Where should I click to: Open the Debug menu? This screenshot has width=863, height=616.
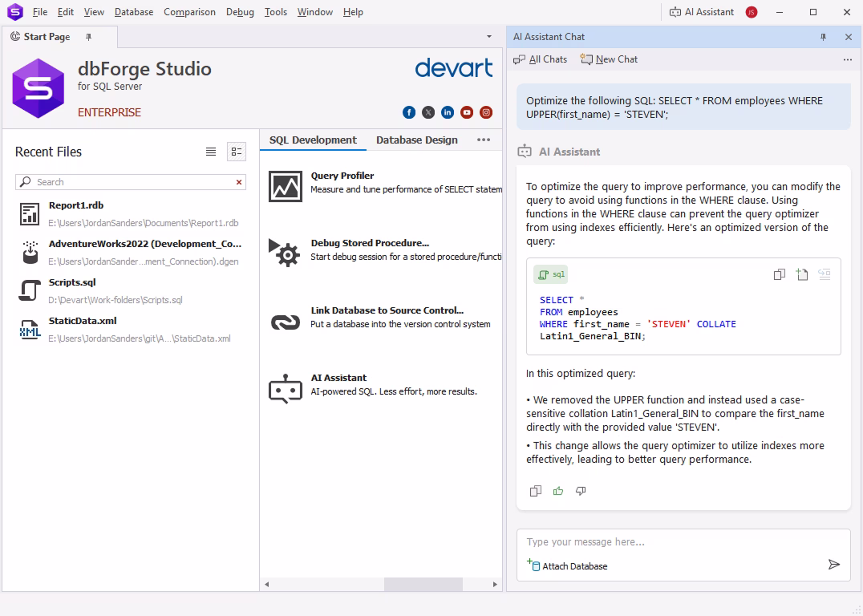(x=240, y=12)
